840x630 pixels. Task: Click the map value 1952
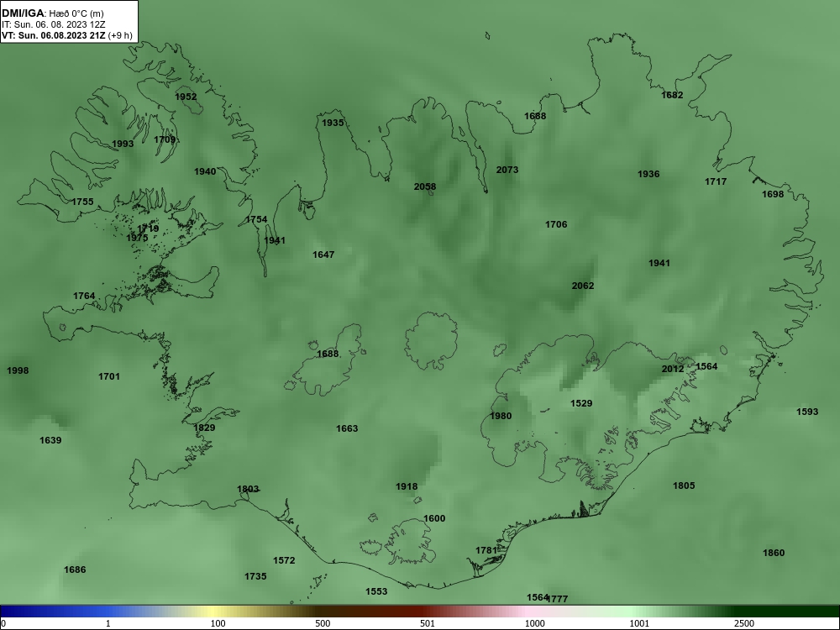186,97
